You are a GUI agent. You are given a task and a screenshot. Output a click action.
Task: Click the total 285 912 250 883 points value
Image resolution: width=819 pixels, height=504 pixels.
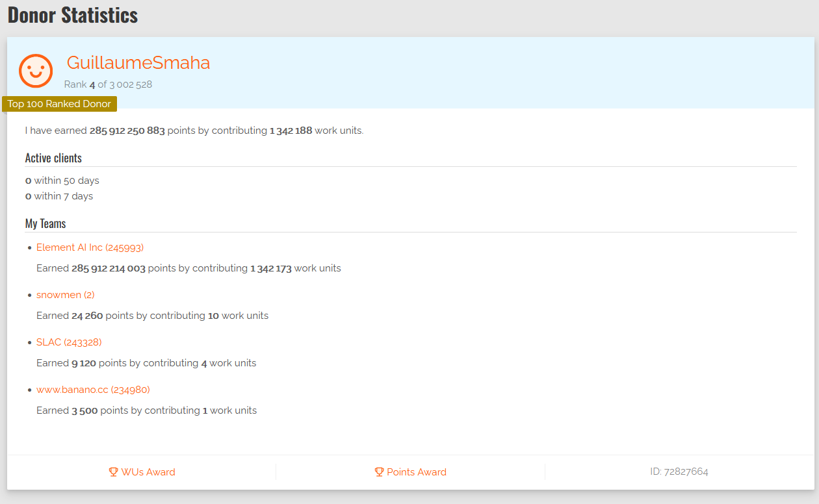pyautogui.click(x=127, y=131)
